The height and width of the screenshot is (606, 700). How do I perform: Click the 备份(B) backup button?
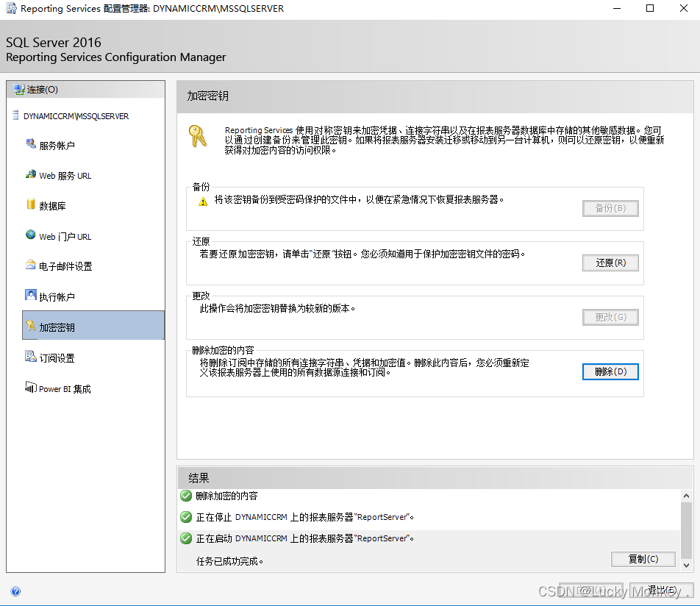click(610, 209)
